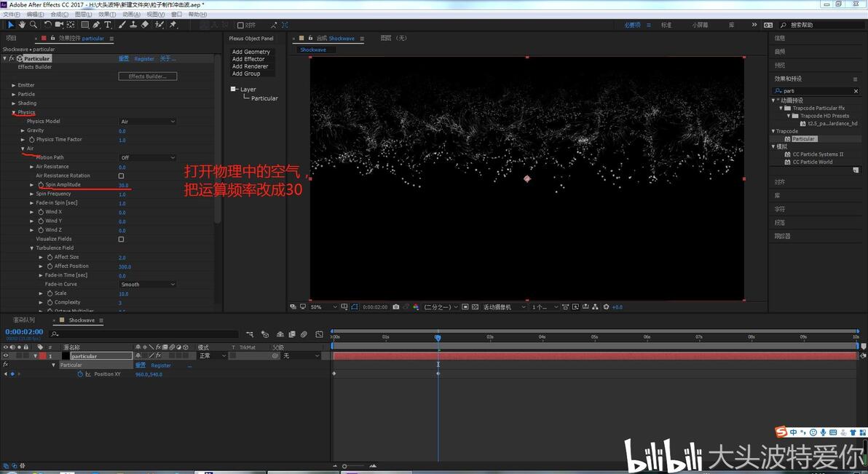Select the Eraser tool

(145, 25)
